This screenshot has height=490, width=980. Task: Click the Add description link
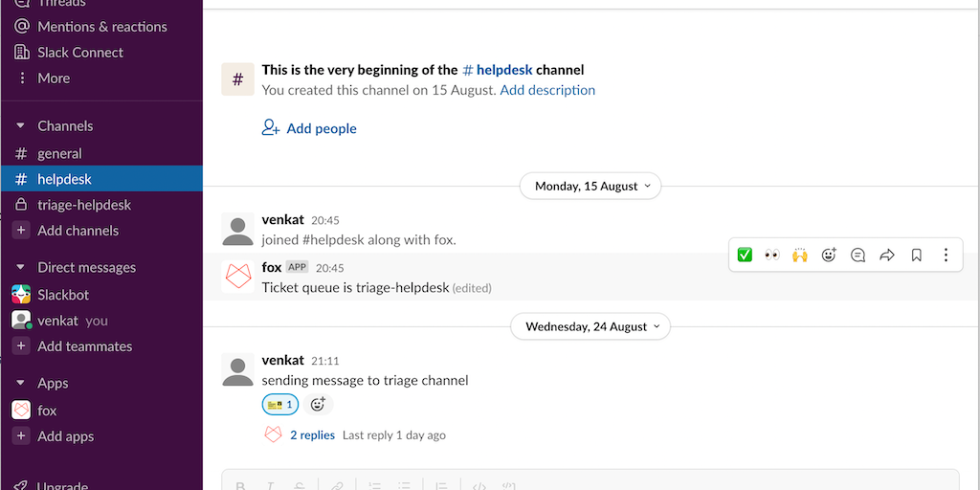(547, 90)
